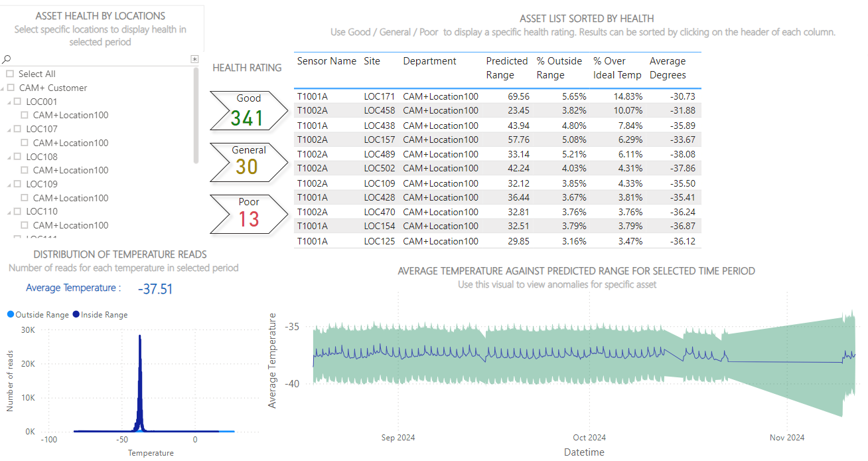The width and height of the screenshot is (868, 461).
Task: Select the Good health rating chevron icon
Action: pos(247,110)
